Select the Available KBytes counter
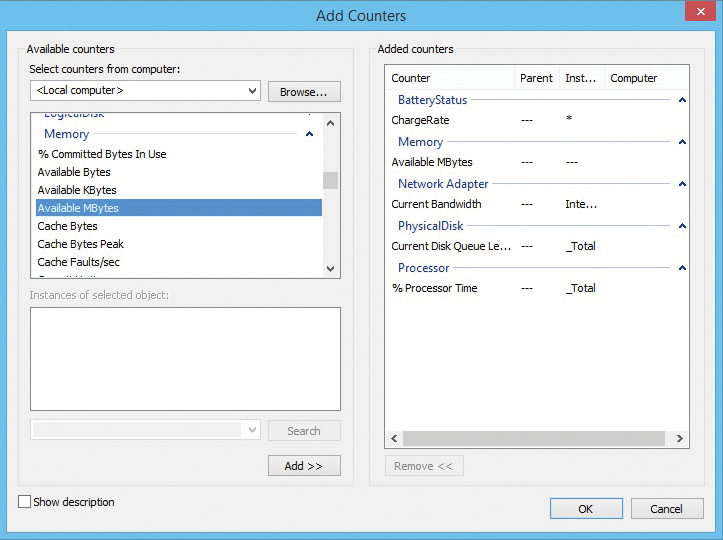This screenshot has height=540, width=723. (x=179, y=190)
